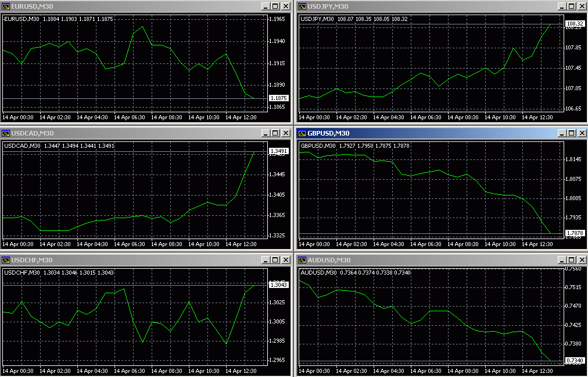Click 1.2985 on the USDCHF price scale
This screenshot has height=377, width=588.
coord(277,341)
